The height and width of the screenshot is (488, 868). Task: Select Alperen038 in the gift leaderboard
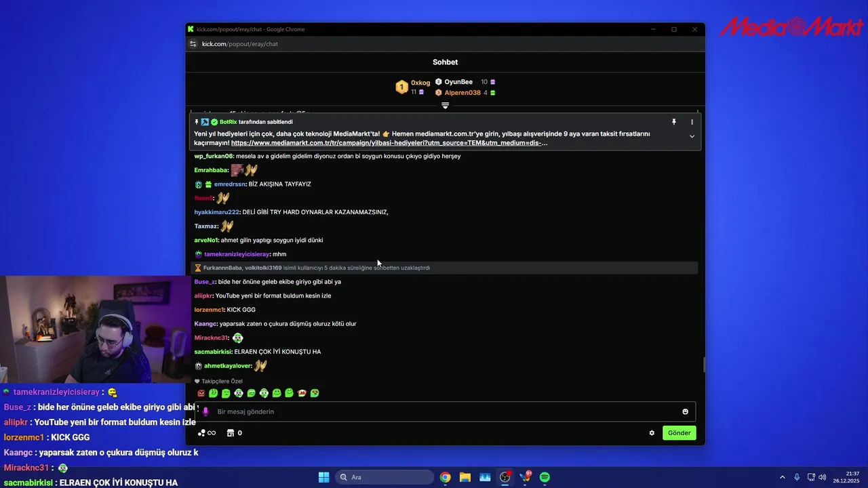pyautogui.click(x=462, y=93)
